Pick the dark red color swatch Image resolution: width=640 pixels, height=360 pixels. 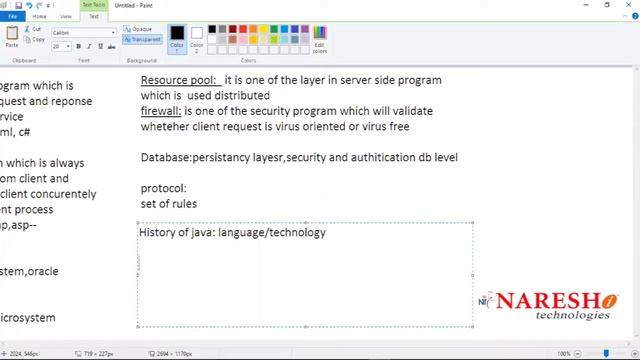coord(233,29)
